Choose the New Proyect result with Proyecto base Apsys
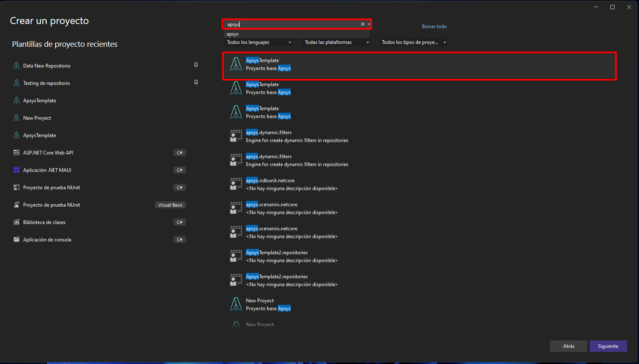639x364 pixels. [268, 304]
